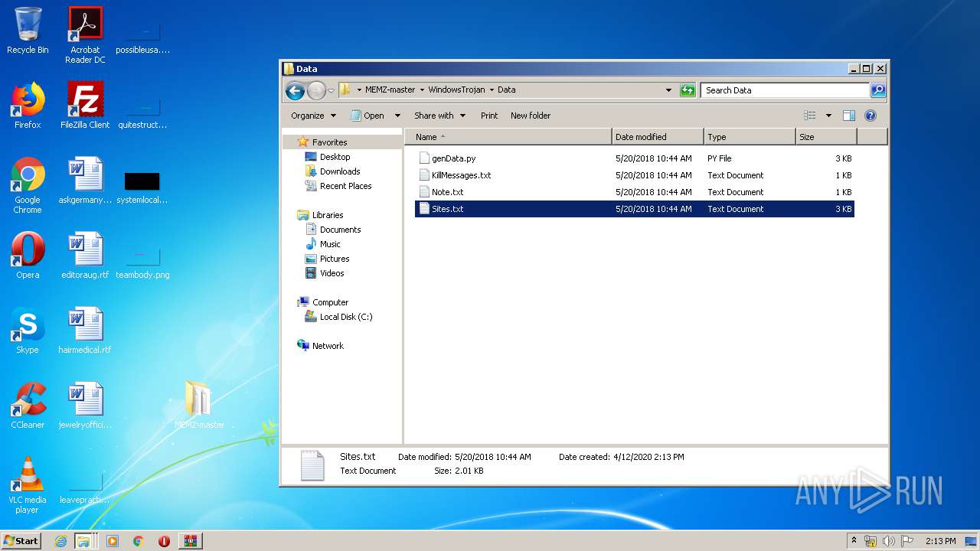Select Libraries in navigation pane
Screen dimensions: 980x551
click(x=328, y=215)
